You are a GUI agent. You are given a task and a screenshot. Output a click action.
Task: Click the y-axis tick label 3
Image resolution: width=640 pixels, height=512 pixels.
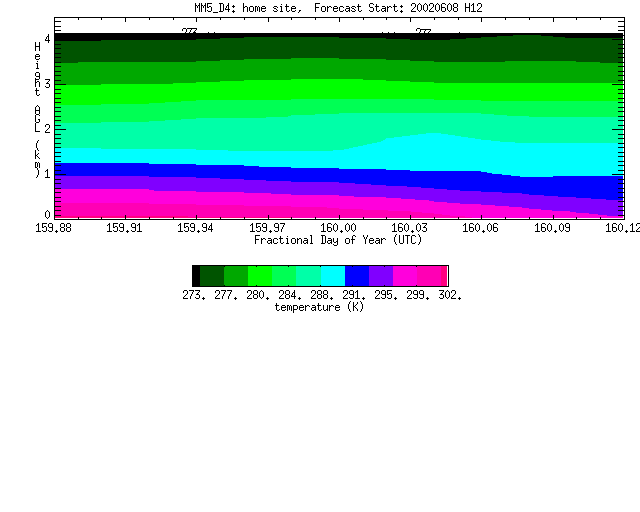coord(47,84)
